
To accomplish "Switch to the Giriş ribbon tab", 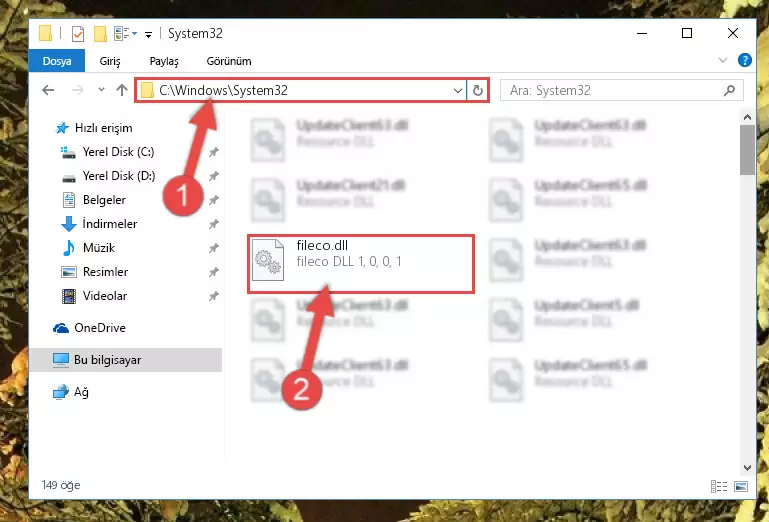I will click(x=110, y=61).
